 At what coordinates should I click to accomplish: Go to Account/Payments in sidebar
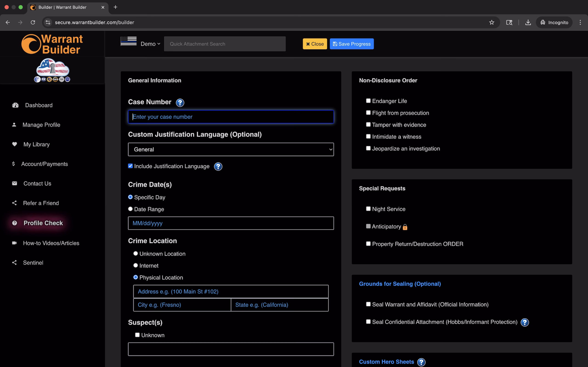click(x=44, y=164)
